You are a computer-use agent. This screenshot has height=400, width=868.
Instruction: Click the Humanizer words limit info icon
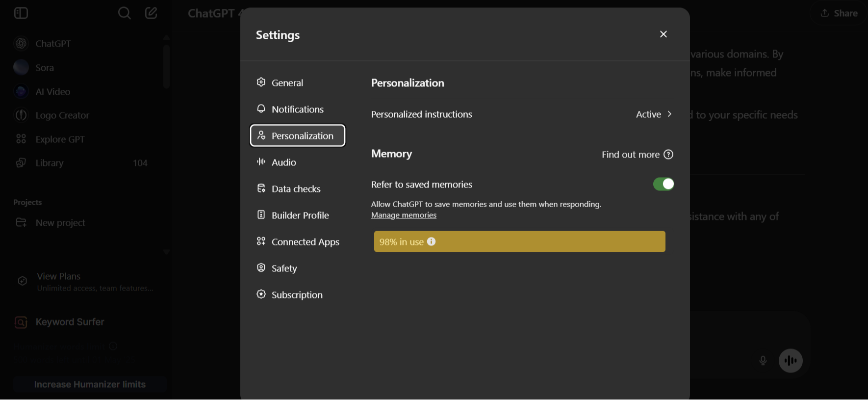113,347
